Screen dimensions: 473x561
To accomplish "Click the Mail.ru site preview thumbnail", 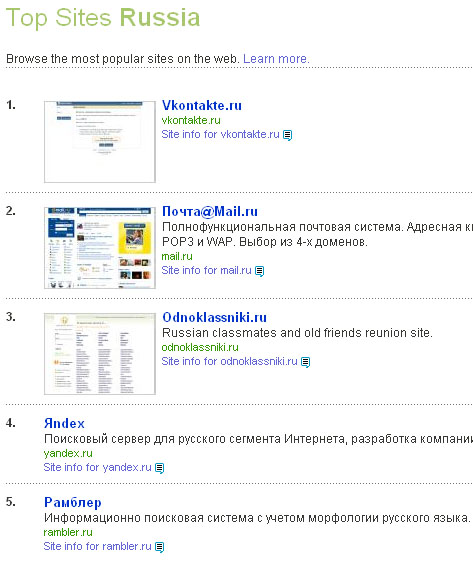I will point(100,248).
